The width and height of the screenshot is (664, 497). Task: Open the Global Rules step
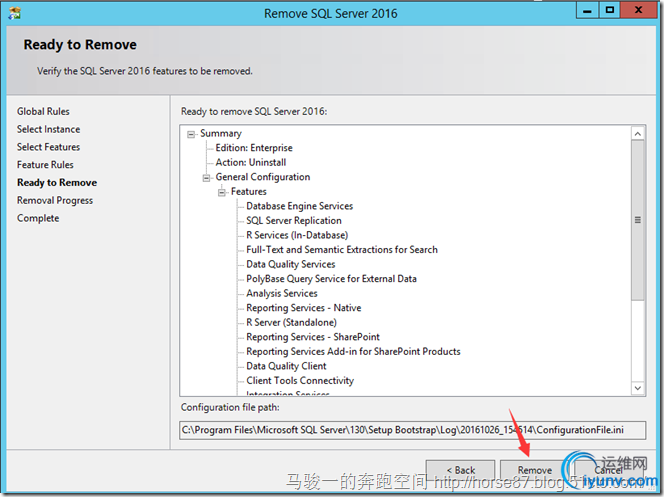click(x=43, y=111)
